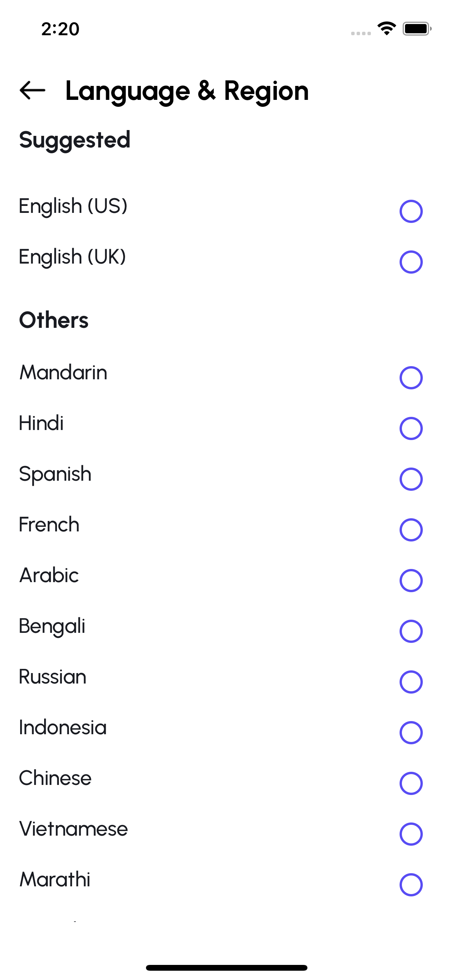This screenshot has width=453, height=980.
Task: Tap the battery status icon
Action: click(417, 29)
